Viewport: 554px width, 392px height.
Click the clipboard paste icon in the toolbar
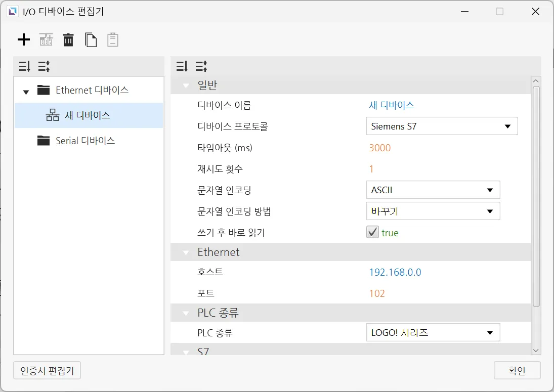tap(113, 40)
